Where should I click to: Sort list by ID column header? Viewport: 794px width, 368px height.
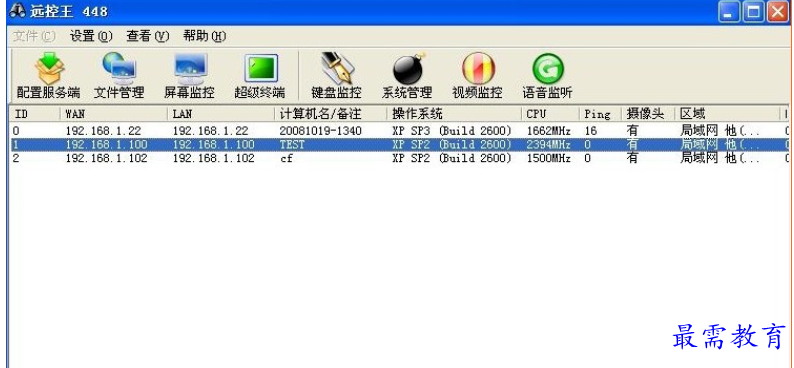(34, 114)
